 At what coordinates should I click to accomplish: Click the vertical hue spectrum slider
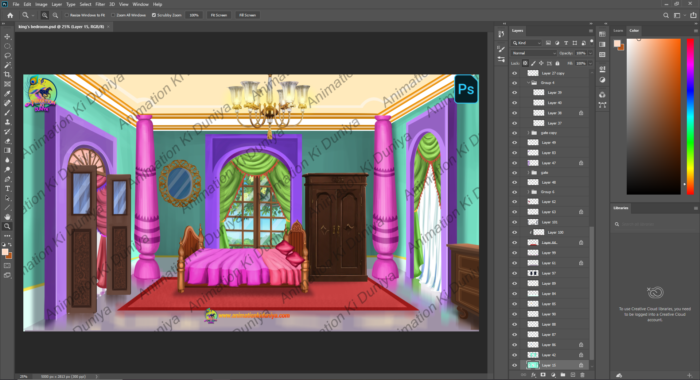click(690, 116)
